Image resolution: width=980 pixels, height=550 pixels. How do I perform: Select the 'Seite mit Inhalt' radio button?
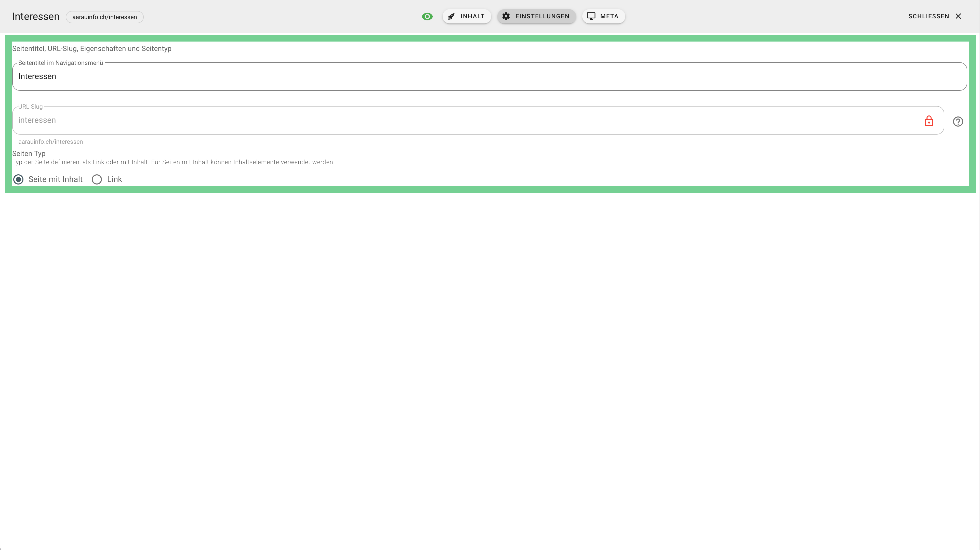click(x=18, y=179)
